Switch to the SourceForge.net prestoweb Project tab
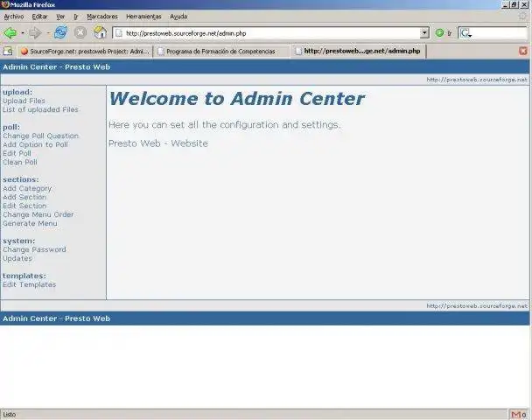Screen dimensions: 532x420 [85, 52]
